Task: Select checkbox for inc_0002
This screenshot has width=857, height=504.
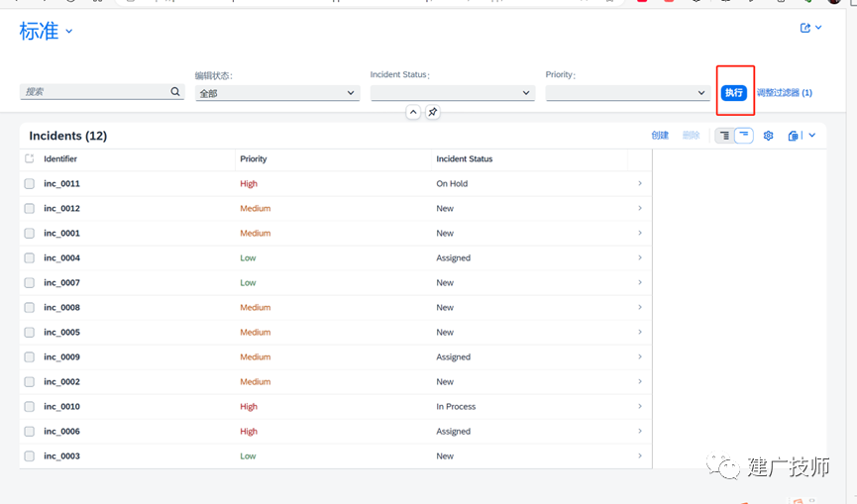Action: 30,381
